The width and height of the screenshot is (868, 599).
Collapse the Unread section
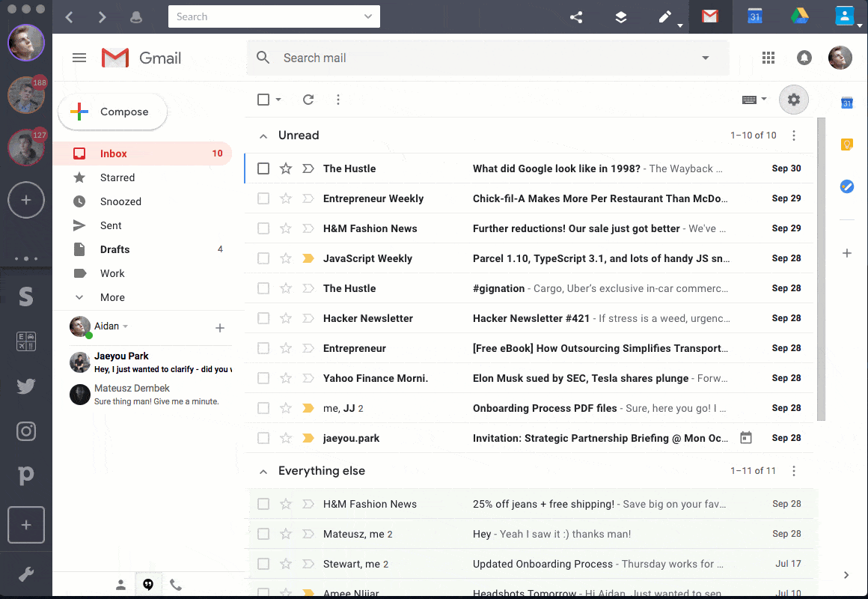[x=263, y=136]
